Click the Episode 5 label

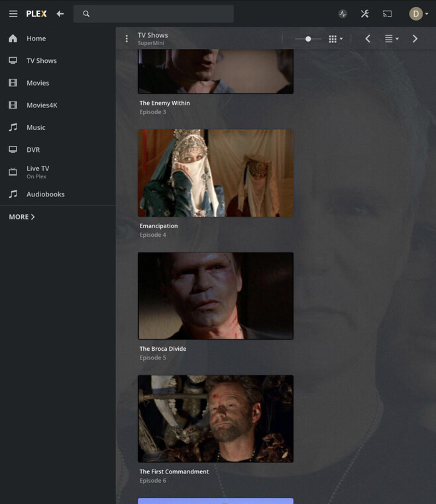point(153,357)
